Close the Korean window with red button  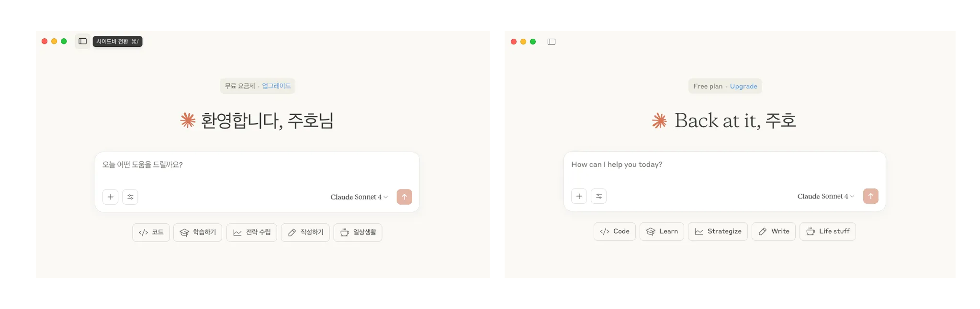45,41
